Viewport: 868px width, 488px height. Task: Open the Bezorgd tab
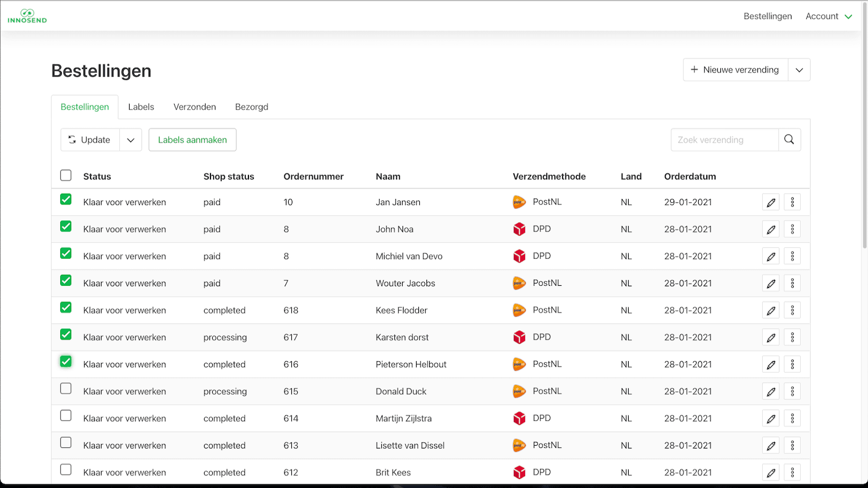251,107
